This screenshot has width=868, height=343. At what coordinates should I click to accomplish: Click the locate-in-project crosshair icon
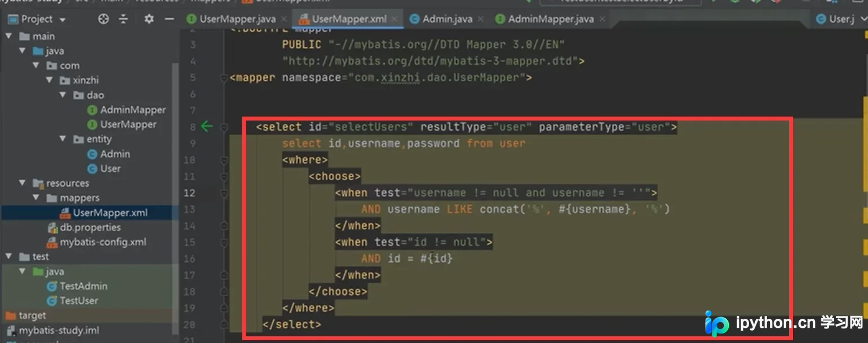tap(103, 19)
